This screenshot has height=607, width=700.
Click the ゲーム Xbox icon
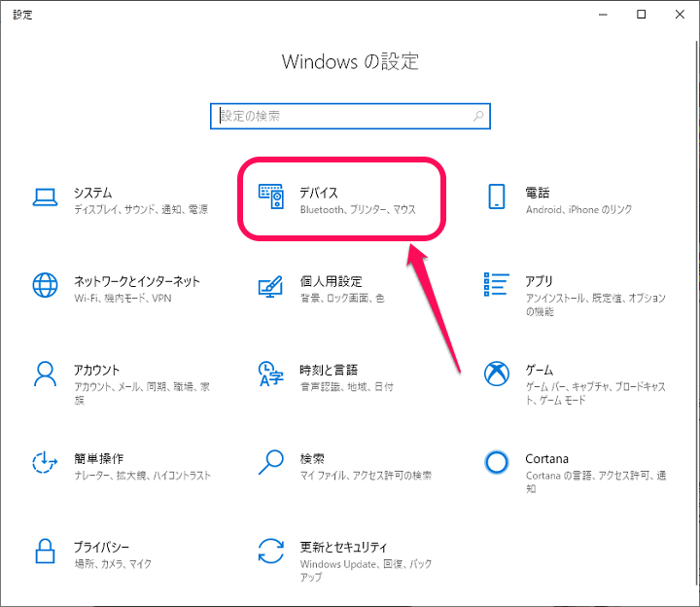point(497,374)
